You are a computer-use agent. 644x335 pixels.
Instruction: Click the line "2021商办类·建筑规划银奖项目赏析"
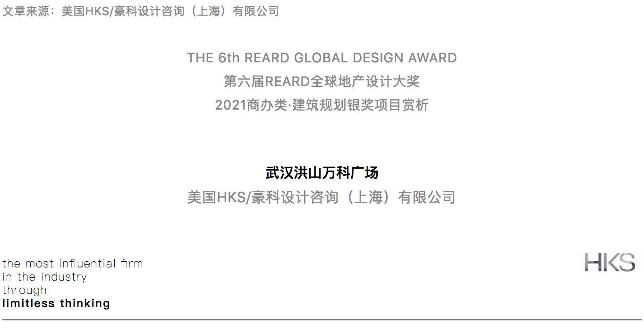coord(322,105)
